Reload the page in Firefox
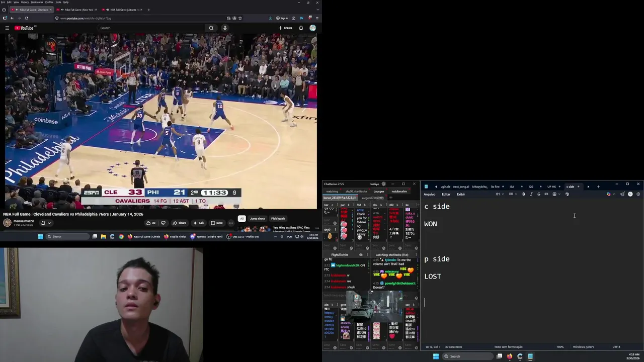Viewport: 644px width, 362px height. pyautogui.click(x=27, y=18)
